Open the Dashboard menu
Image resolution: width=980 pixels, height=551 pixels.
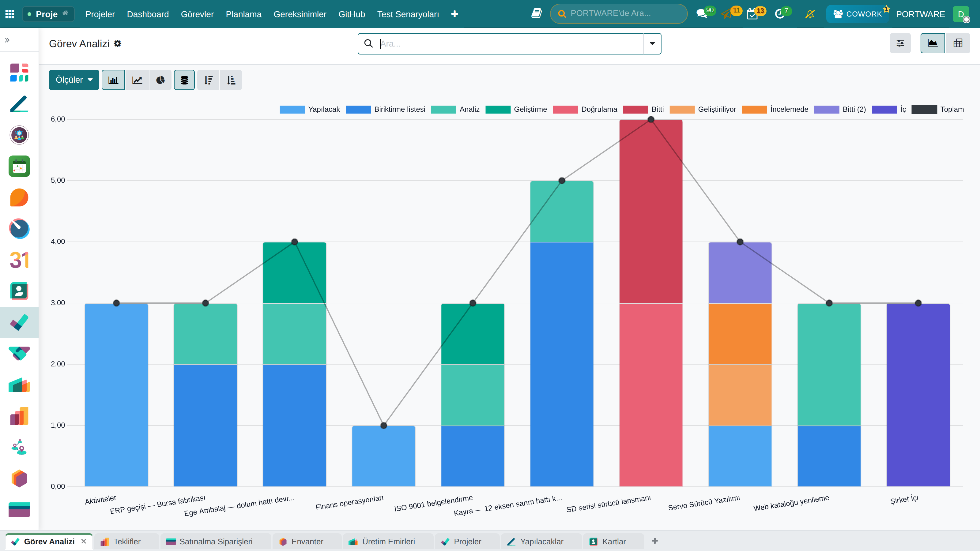148,14
